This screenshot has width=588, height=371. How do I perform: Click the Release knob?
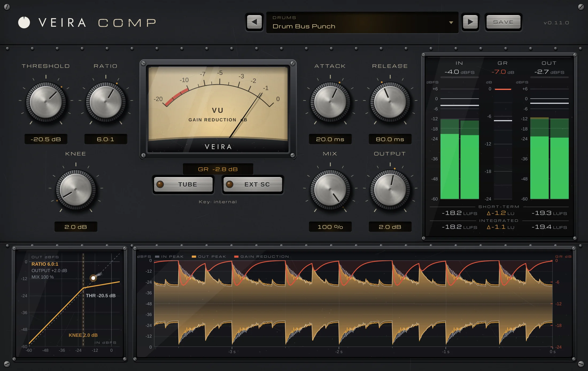click(x=390, y=102)
